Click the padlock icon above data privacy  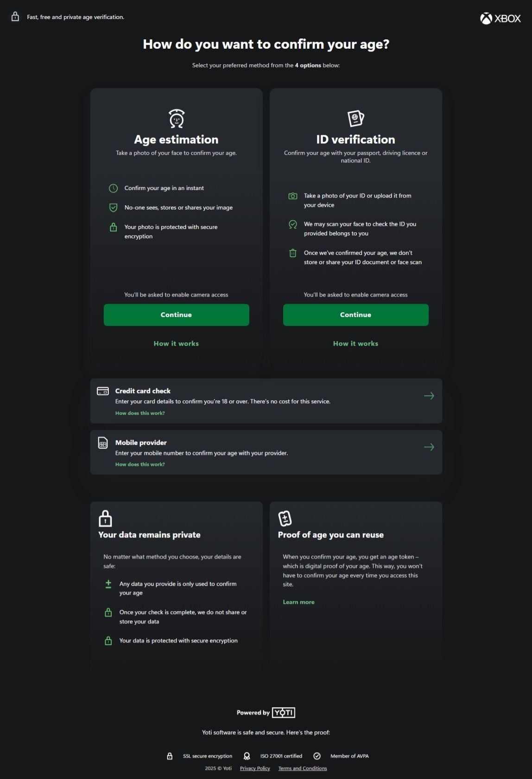(x=106, y=519)
